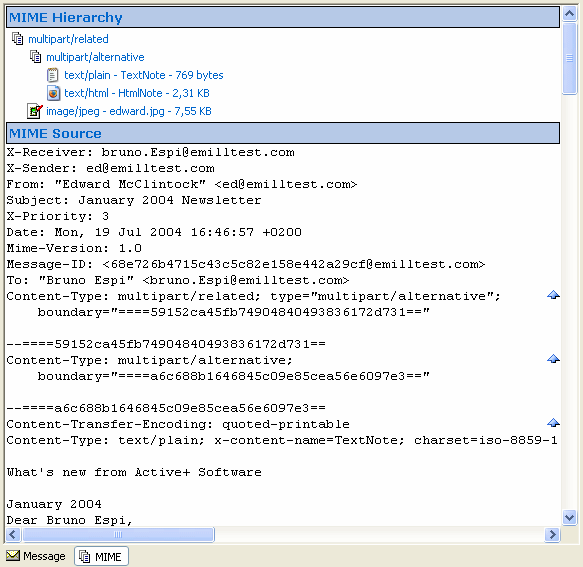Click the horizontal scrollbar thumb

pyautogui.click(x=118, y=534)
